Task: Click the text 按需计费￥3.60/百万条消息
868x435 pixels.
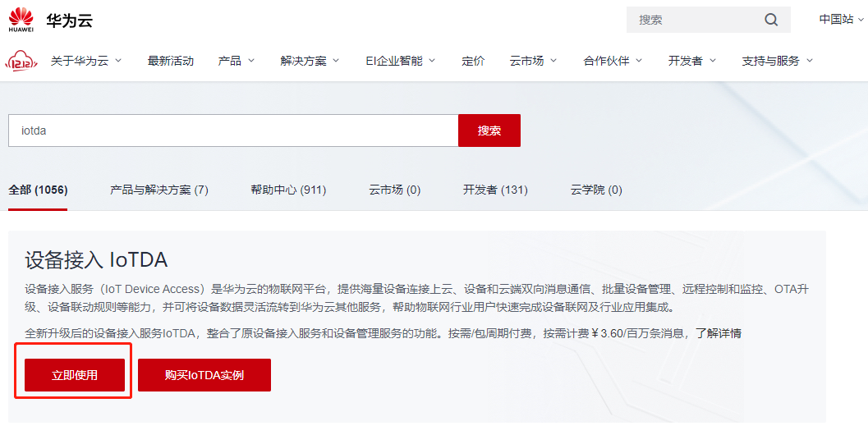Action: tap(616, 333)
